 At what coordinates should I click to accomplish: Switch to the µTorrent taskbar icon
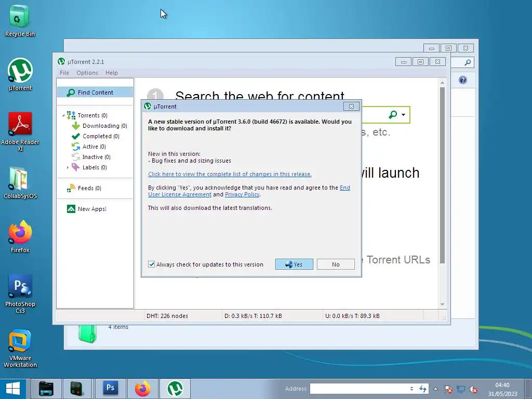175,389
